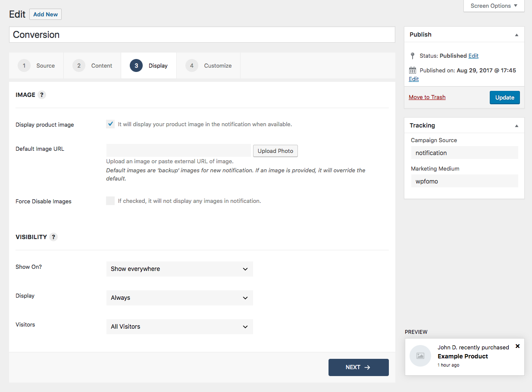Click the Campaign Source input field
The height and width of the screenshot is (392, 532).
pos(464,152)
